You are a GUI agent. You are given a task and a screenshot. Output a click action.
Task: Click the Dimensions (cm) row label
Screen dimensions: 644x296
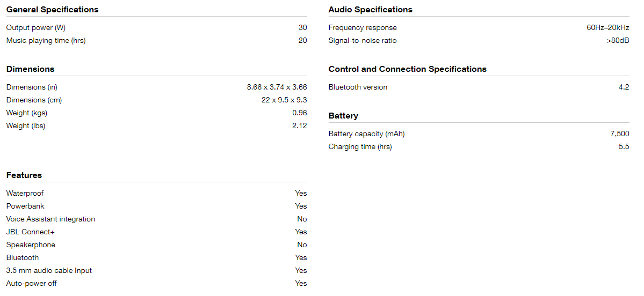(x=34, y=100)
